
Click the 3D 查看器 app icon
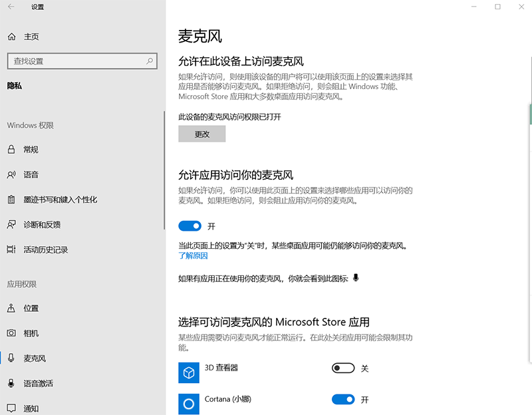coord(189,372)
